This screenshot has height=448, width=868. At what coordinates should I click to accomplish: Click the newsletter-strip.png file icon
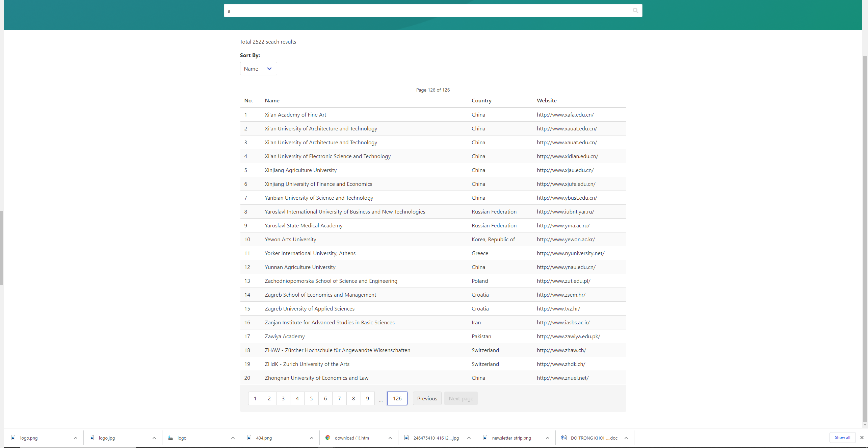[x=485, y=438]
